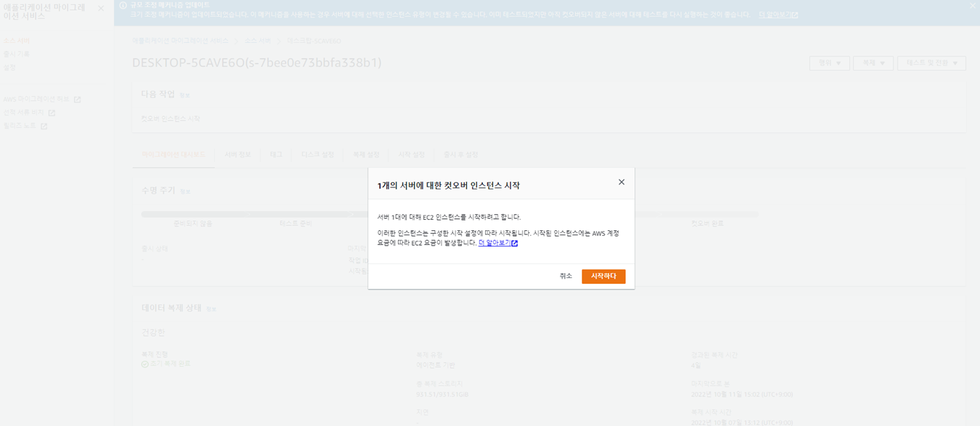Open 소스 서버 in the sidebar
The image size is (980, 426).
tap(16, 41)
